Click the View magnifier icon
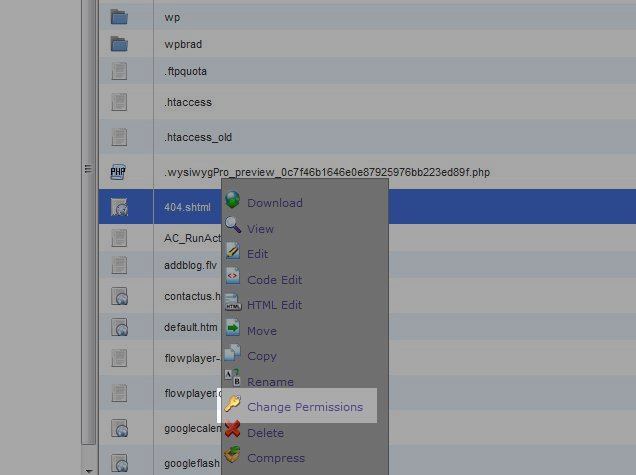636x475 pixels. [x=232, y=227]
